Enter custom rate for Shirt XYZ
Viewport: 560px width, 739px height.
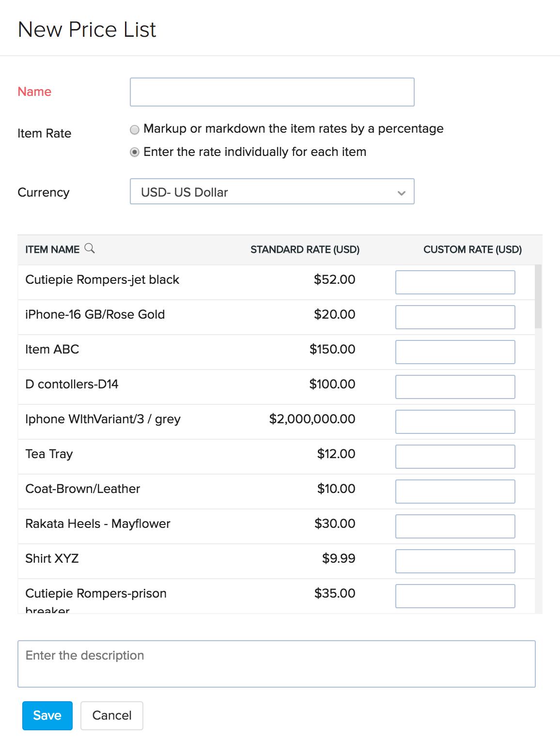click(454, 561)
